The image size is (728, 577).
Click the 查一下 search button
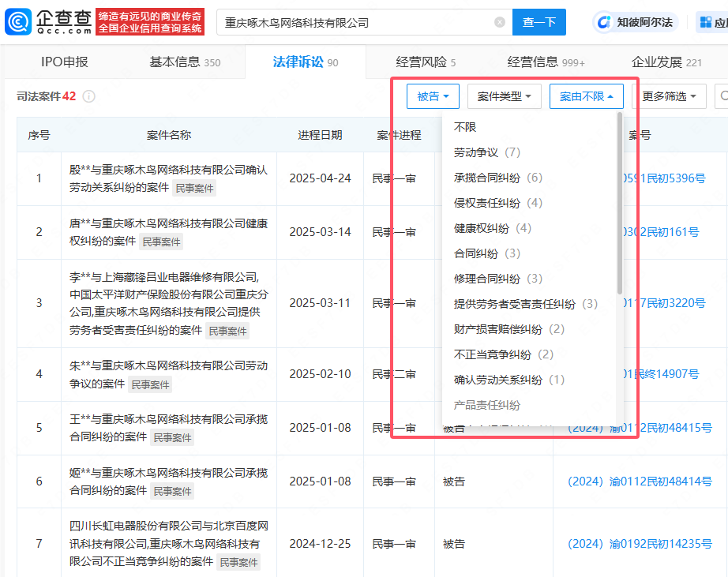(x=539, y=23)
